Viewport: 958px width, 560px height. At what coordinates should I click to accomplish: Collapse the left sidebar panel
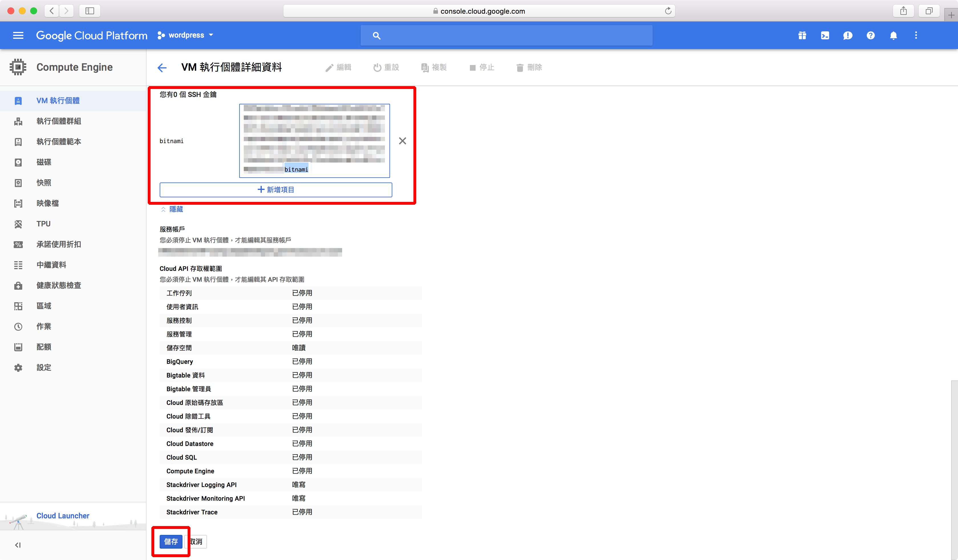(x=17, y=545)
